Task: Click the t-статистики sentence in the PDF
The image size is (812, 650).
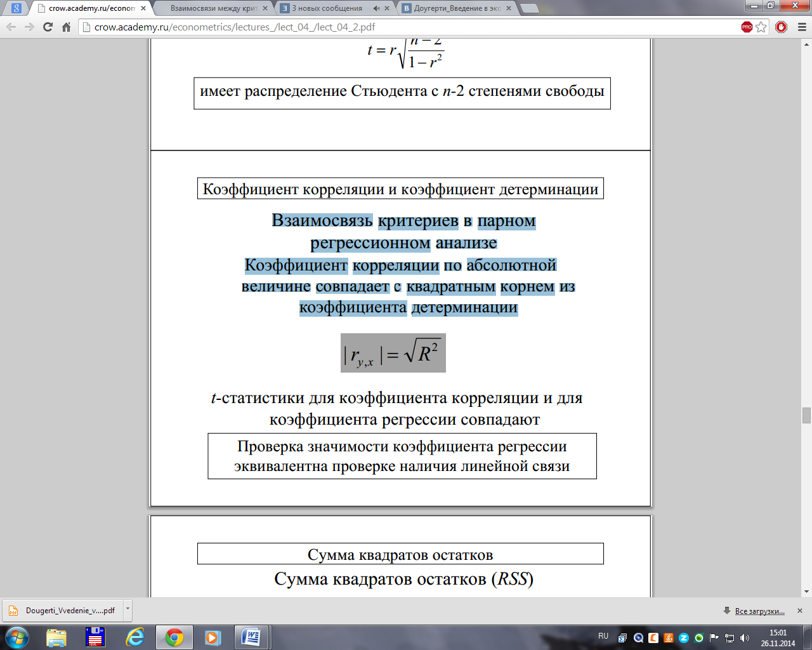Action: click(x=397, y=409)
